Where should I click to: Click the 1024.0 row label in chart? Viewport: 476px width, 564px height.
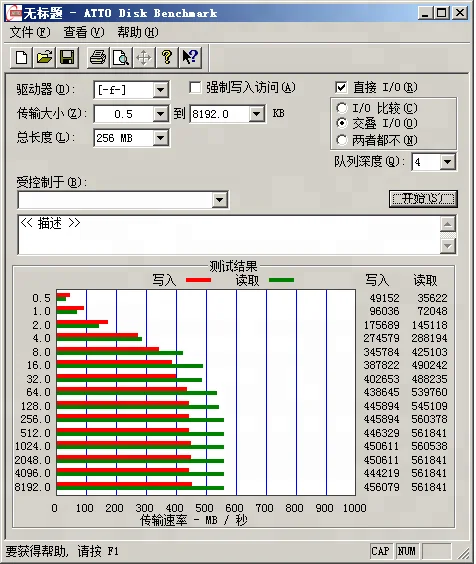[x=33, y=446]
